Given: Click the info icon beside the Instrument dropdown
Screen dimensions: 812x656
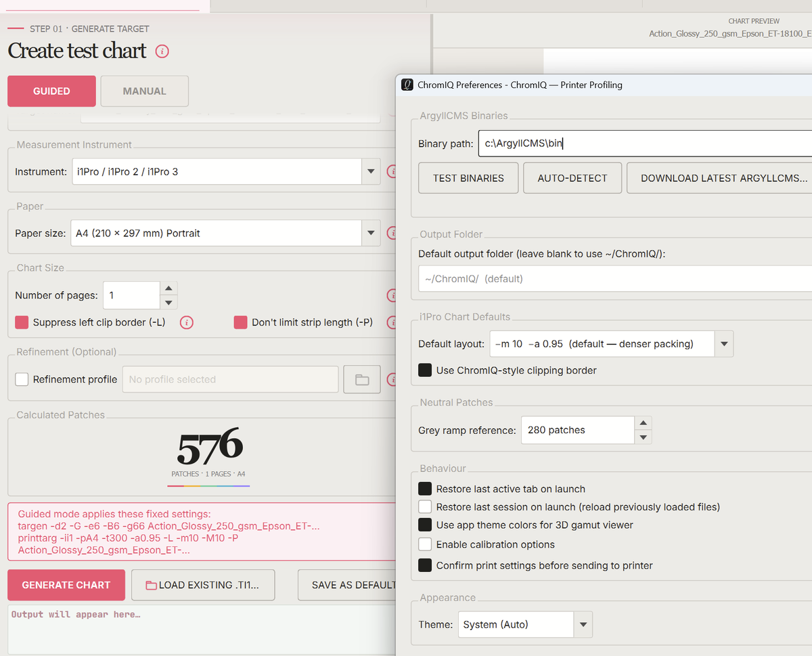Looking at the screenshot, I should pos(392,172).
